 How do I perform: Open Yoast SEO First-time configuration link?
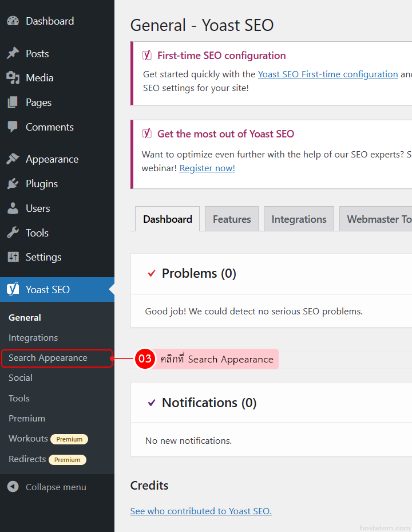coord(328,74)
